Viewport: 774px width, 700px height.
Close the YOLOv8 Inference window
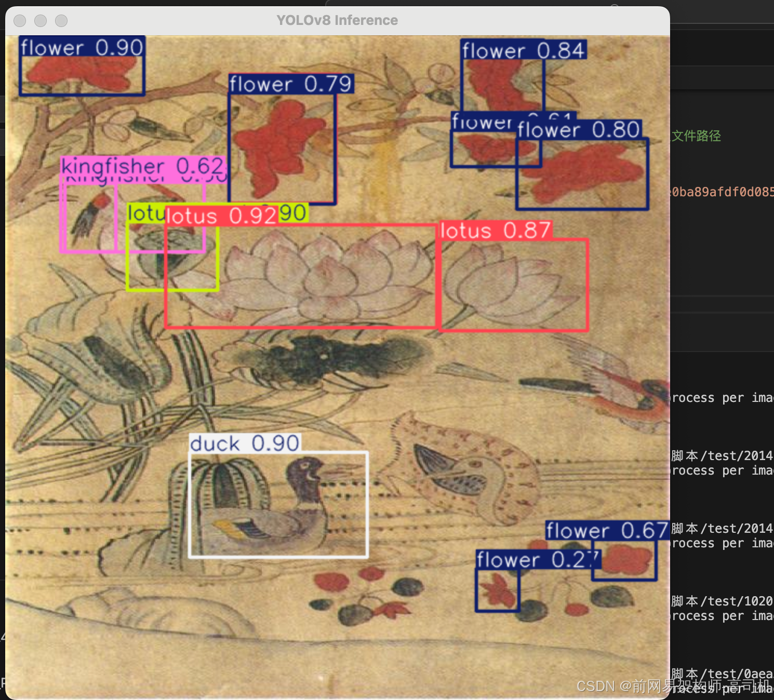click(20, 21)
